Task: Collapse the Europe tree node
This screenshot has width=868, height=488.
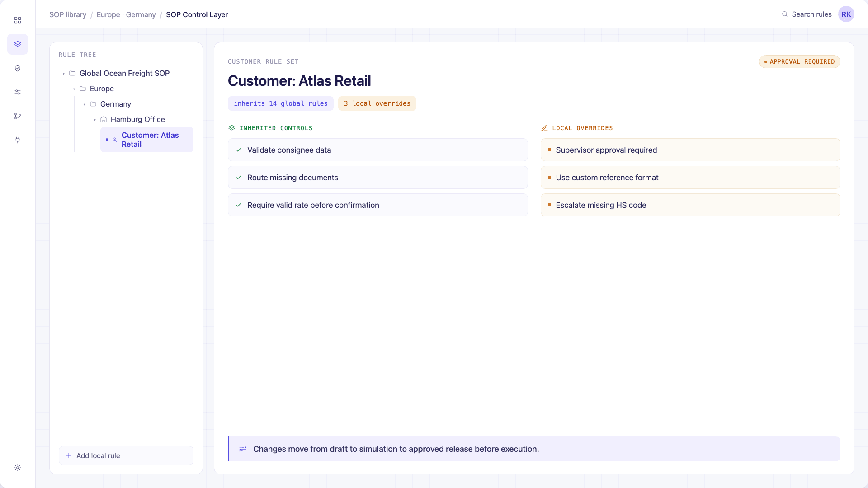Action: [74, 89]
